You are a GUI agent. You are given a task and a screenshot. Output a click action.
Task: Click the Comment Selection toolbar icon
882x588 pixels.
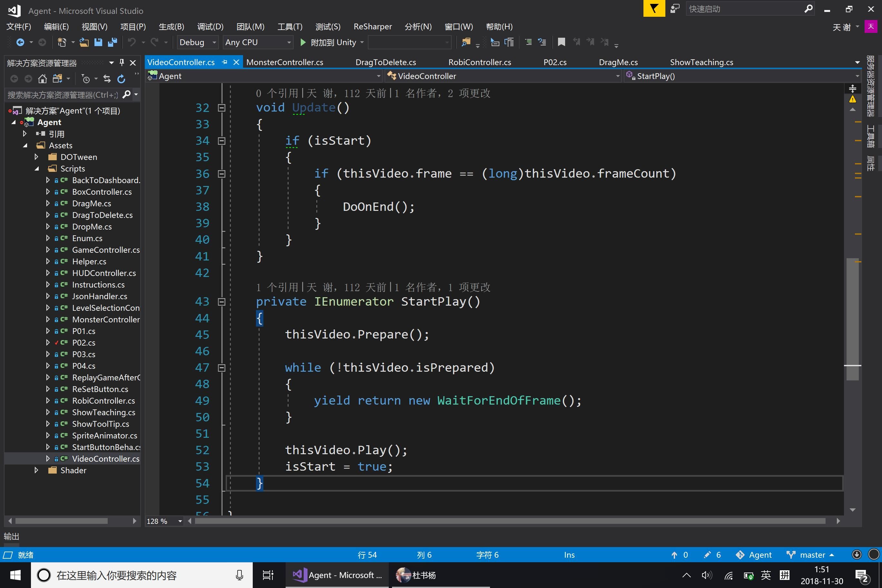coord(528,42)
